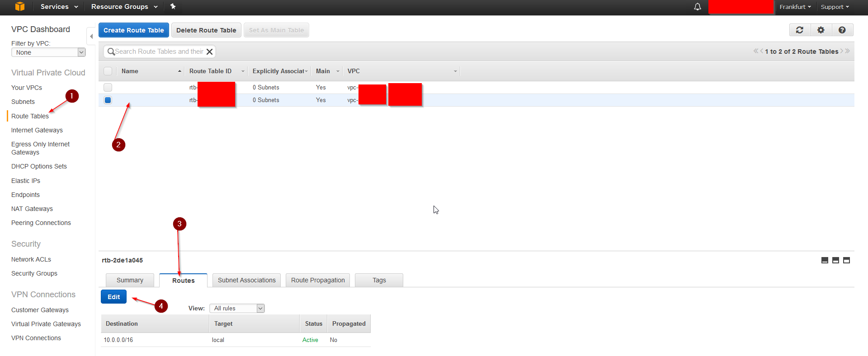Click the pin shortcuts icon in top bar
Screen dimensions: 868x356
tap(173, 6)
